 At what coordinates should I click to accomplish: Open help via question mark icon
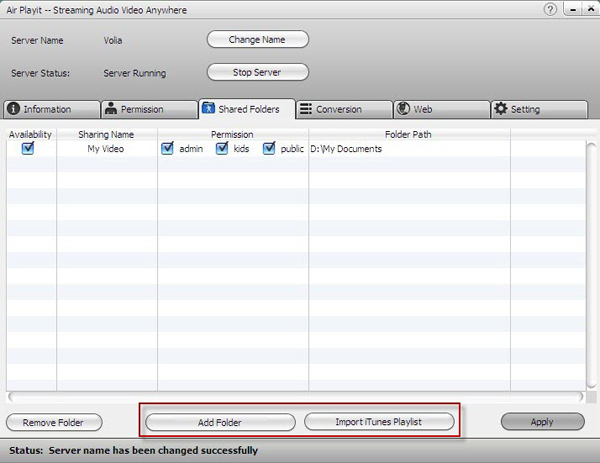(550, 9)
